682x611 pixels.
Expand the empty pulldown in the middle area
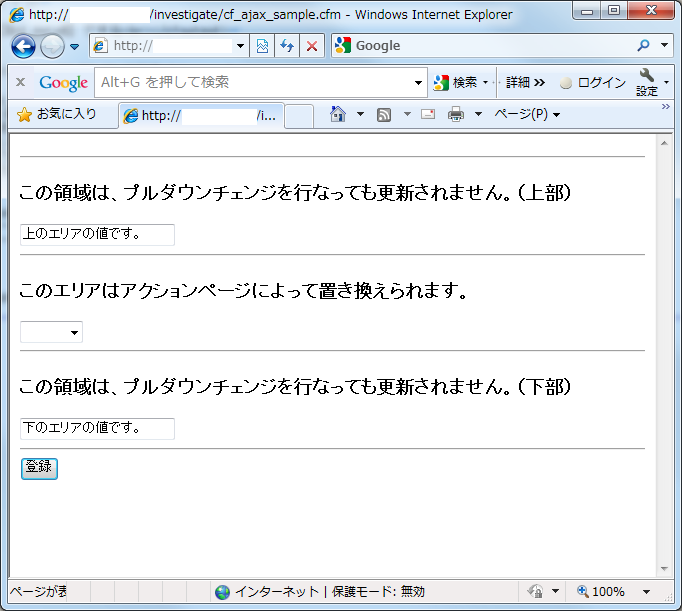(x=51, y=332)
